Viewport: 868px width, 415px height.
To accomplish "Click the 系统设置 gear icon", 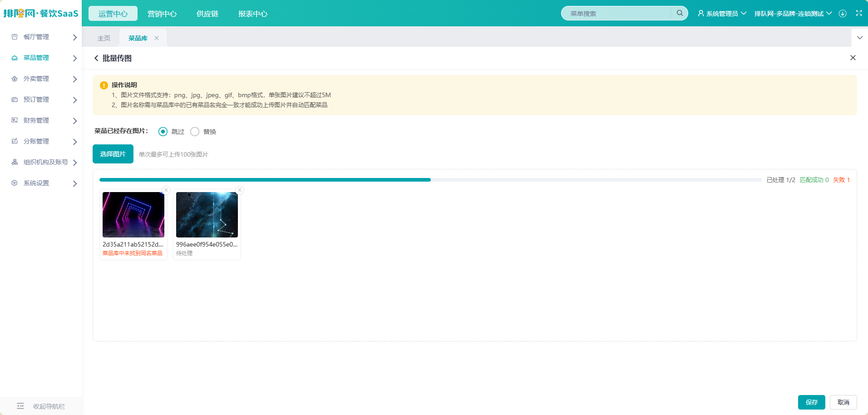I will (15, 183).
